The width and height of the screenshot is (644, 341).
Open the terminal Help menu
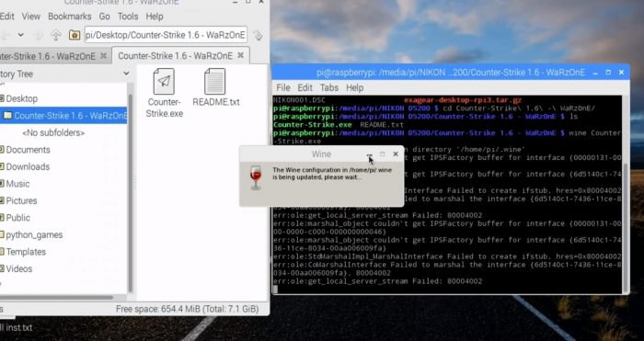tap(354, 88)
